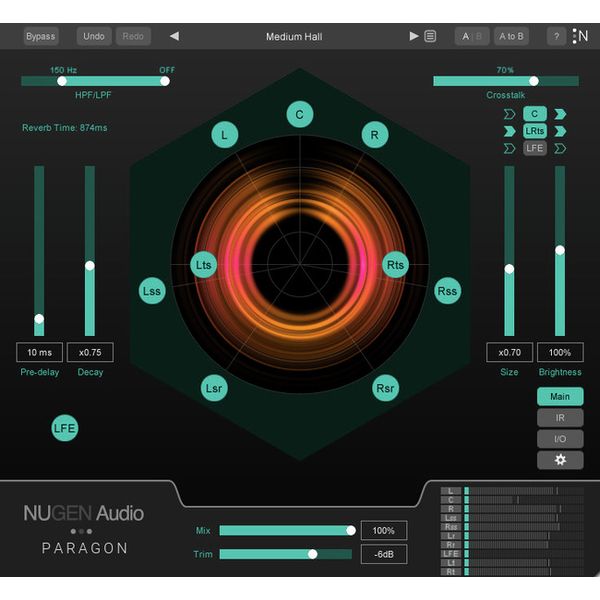Viewport: 600px width, 600px height.
Task: Toggle left arrow beside LRts crosstalk
Action: 509,131
